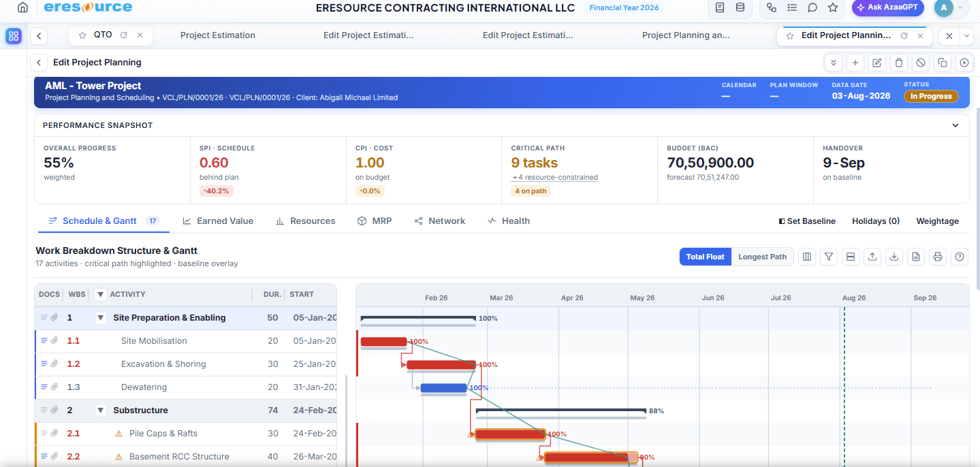Open the help question mark icon
This screenshot has height=467, width=980.
coord(960,257)
